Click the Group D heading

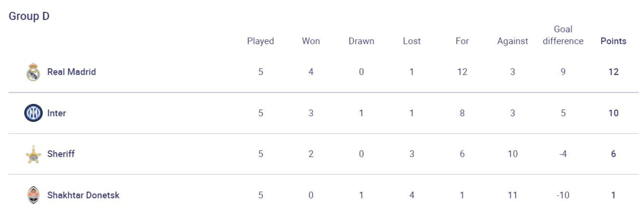click(29, 16)
